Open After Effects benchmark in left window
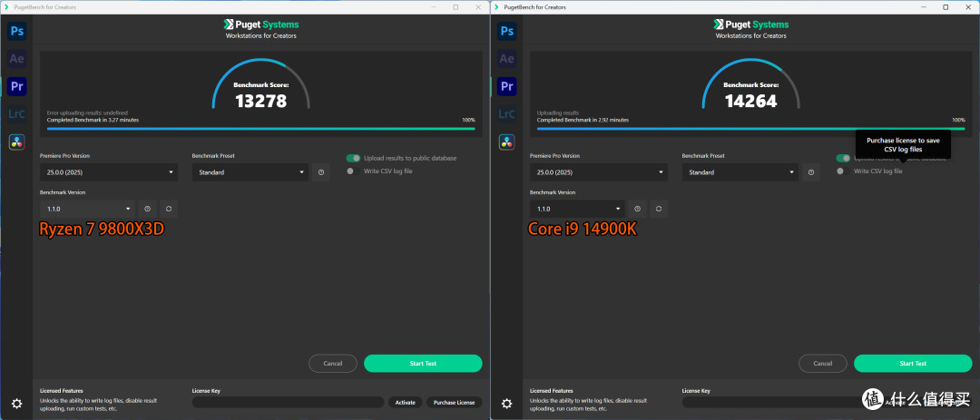The height and width of the screenshot is (420, 980). point(17,59)
